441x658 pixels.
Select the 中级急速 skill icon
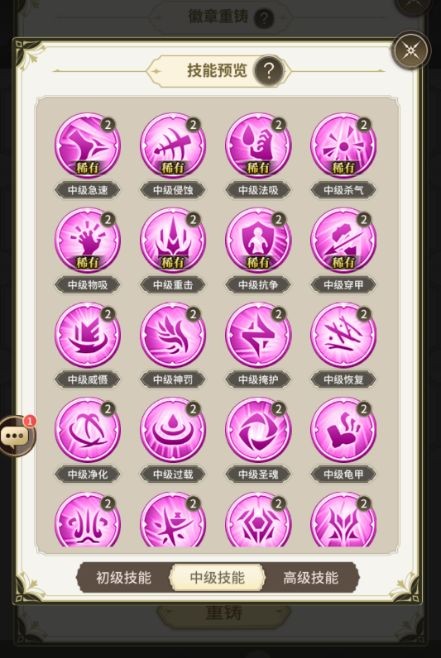point(87,146)
